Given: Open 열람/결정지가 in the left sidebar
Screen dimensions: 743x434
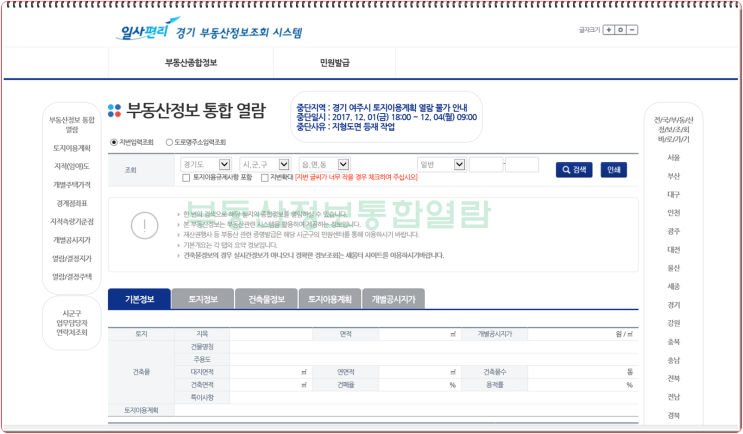Looking at the screenshot, I should [x=72, y=259].
